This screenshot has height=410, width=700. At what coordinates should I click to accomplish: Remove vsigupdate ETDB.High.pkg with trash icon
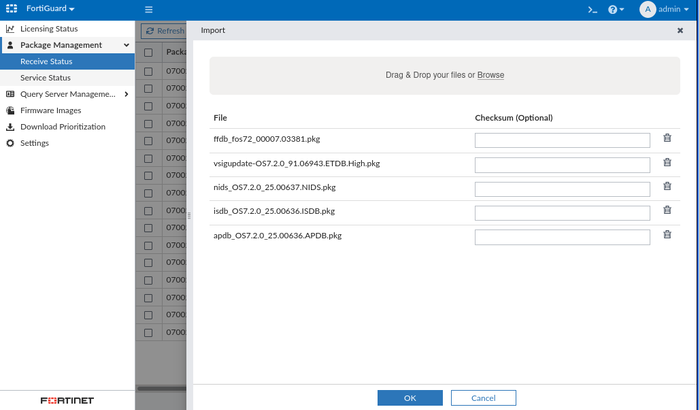[667, 163]
